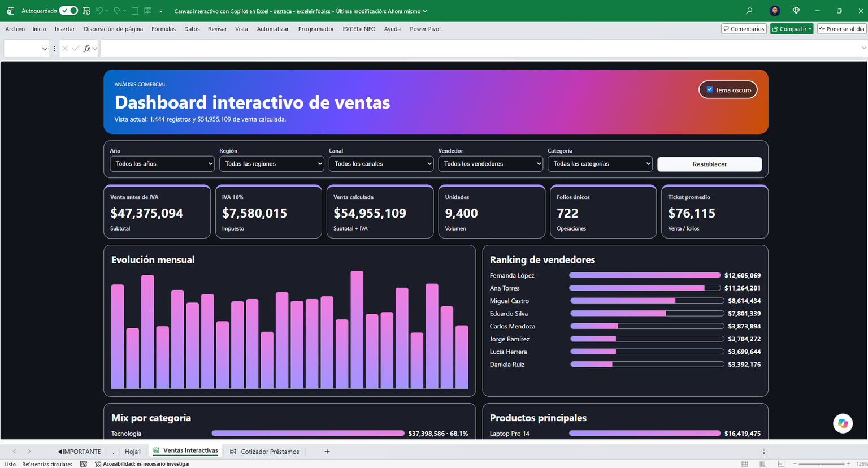Expand the formula bar with the chevron

pos(863,49)
